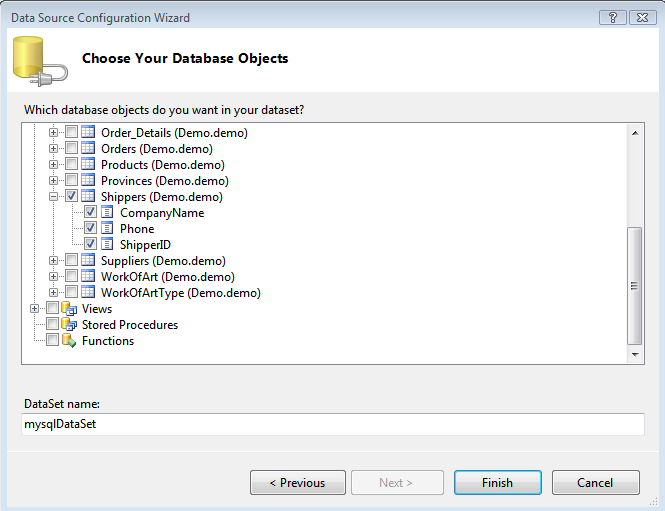This screenshot has width=665, height=511.
Task: Click the Orders table icon
Action: (88, 149)
